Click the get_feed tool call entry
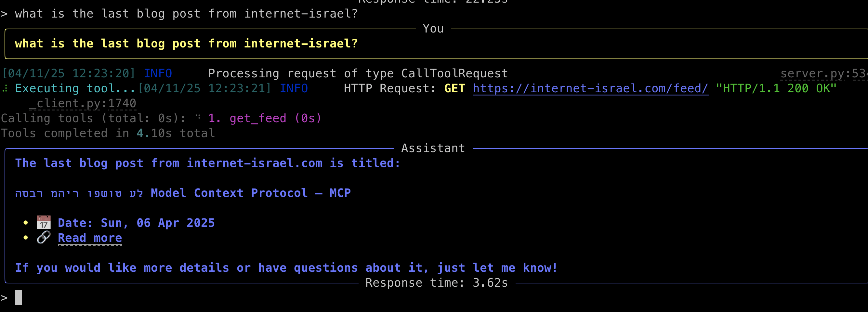The image size is (868, 312). pyautogui.click(x=265, y=118)
